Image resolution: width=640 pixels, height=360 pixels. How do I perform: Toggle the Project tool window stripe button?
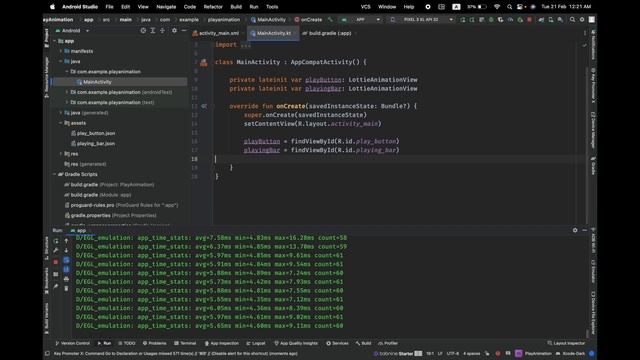[46, 38]
